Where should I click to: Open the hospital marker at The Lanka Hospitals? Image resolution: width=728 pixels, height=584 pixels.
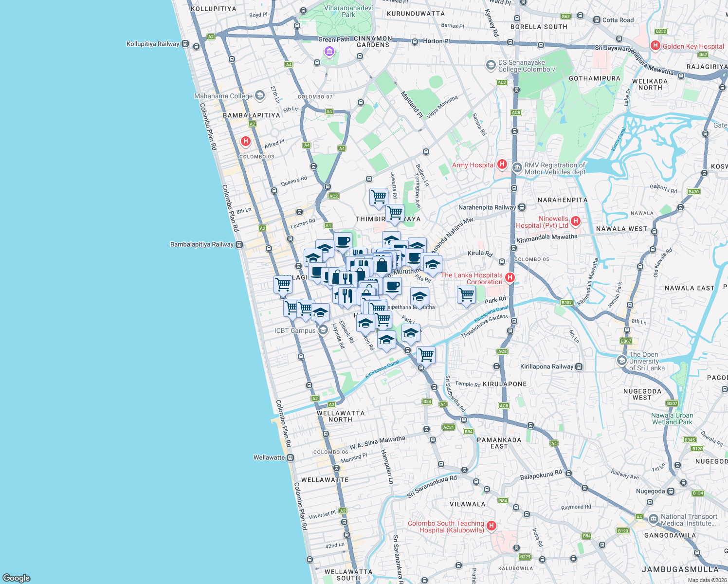pyautogui.click(x=510, y=277)
